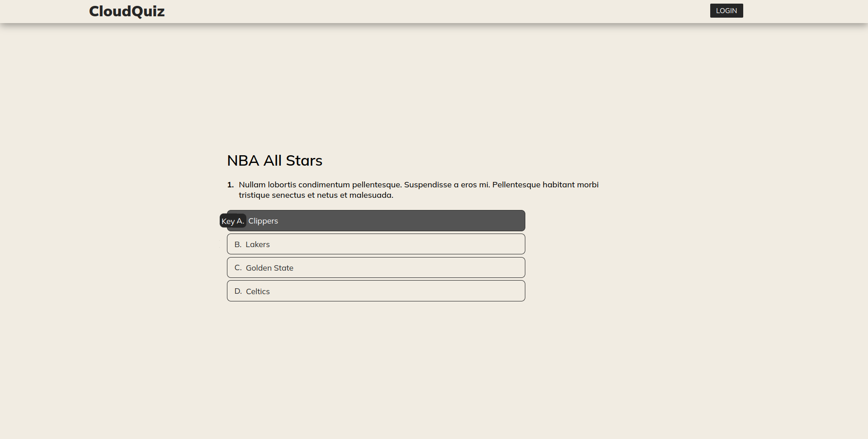The width and height of the screenshot is (868, 439).
Task: Click the 'NBA All Stars' quiz title
Action: [x=274, y=161]
